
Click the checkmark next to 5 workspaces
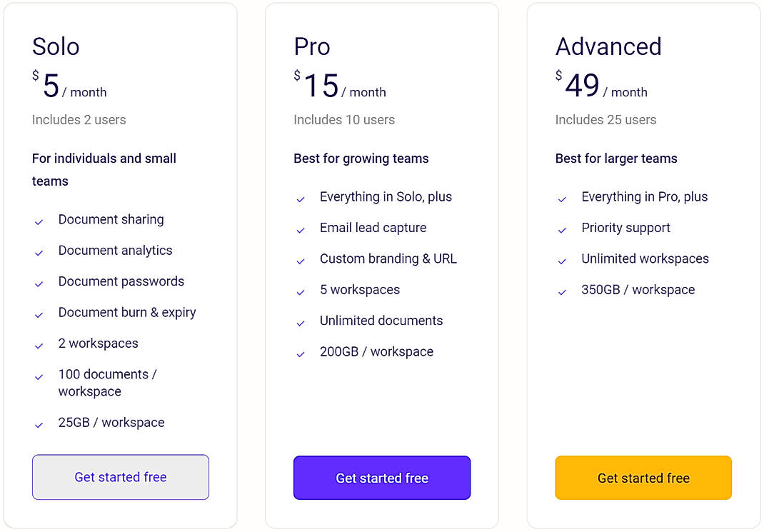pos(301,293)
